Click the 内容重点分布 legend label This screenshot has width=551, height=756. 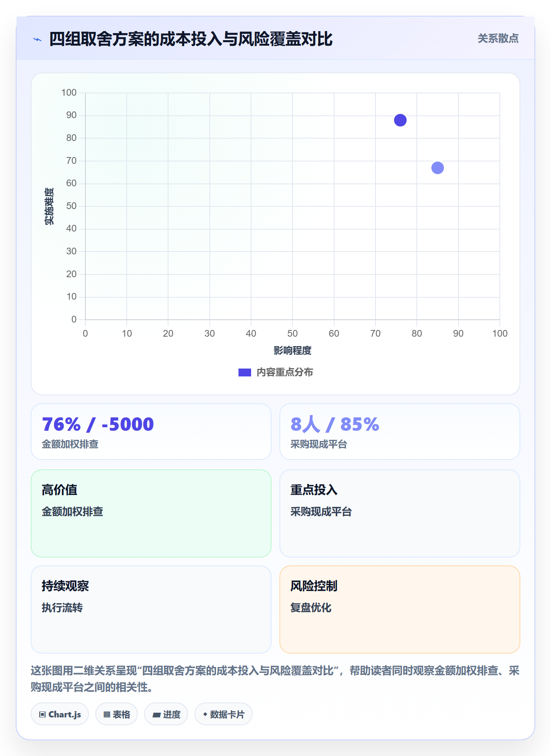point(285,372)
